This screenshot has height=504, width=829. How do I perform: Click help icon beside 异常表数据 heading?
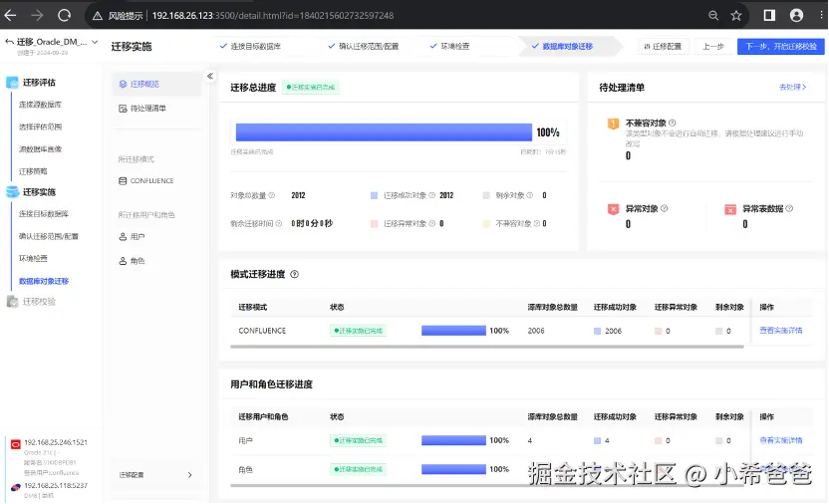(789, 209)
